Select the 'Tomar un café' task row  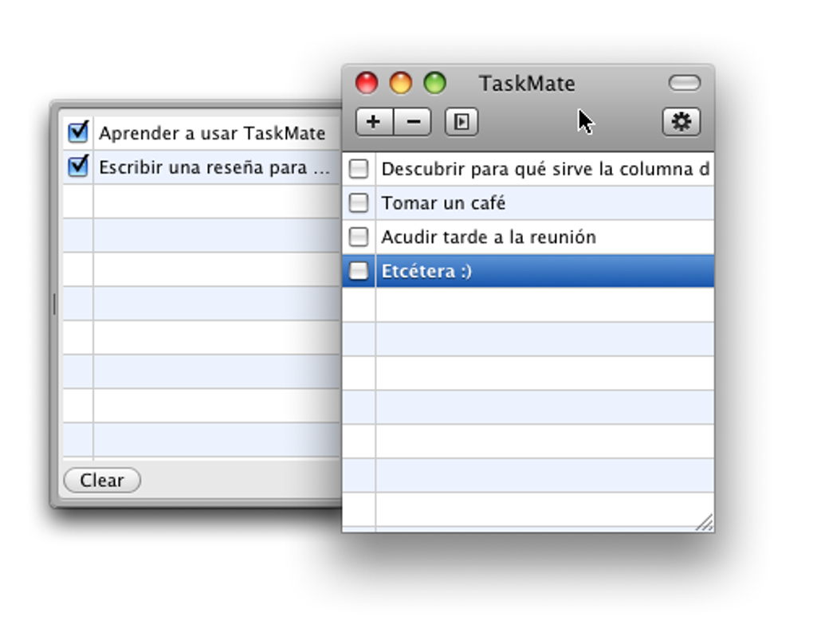click(x=478, y=202)
